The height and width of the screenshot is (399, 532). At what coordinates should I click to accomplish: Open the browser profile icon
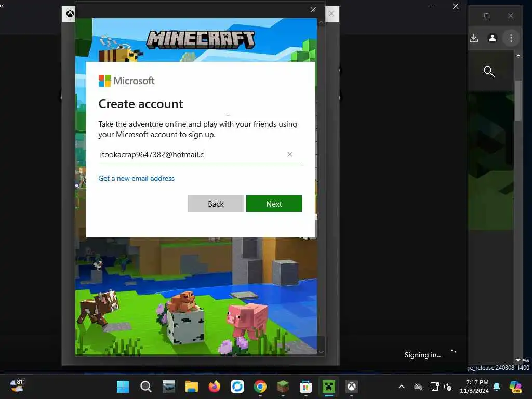493,38
